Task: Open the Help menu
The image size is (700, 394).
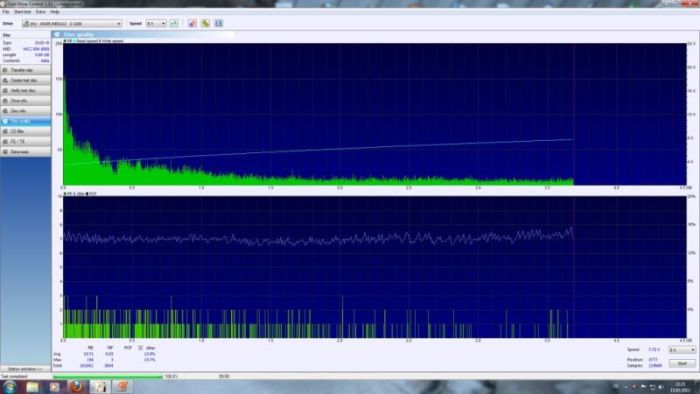Action: point(55,12)
